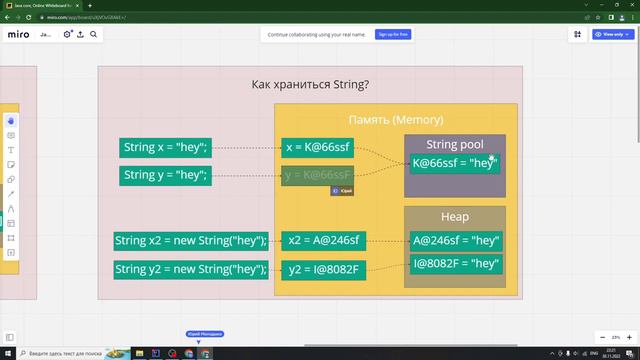The image size is (640, 360).
Task: Zoom out with minus button
Action: (602, 337)
